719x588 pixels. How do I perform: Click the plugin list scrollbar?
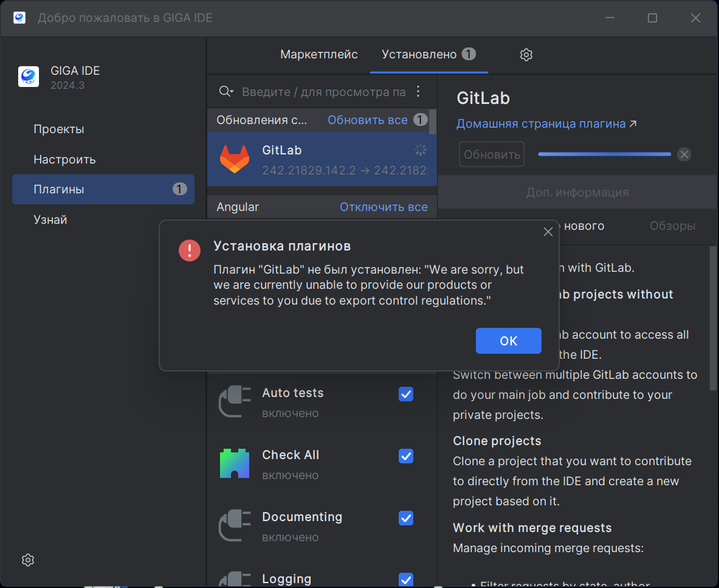(432, 122)
